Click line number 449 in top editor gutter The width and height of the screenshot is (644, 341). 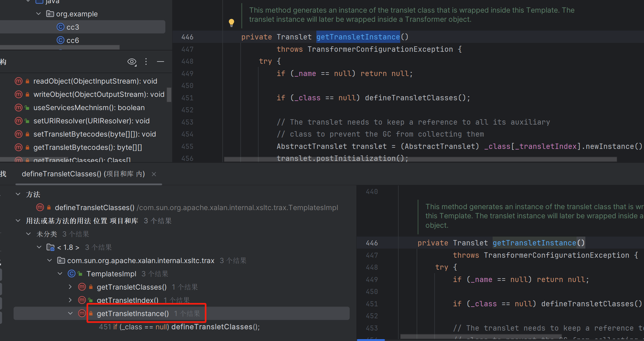click(187, 73)
